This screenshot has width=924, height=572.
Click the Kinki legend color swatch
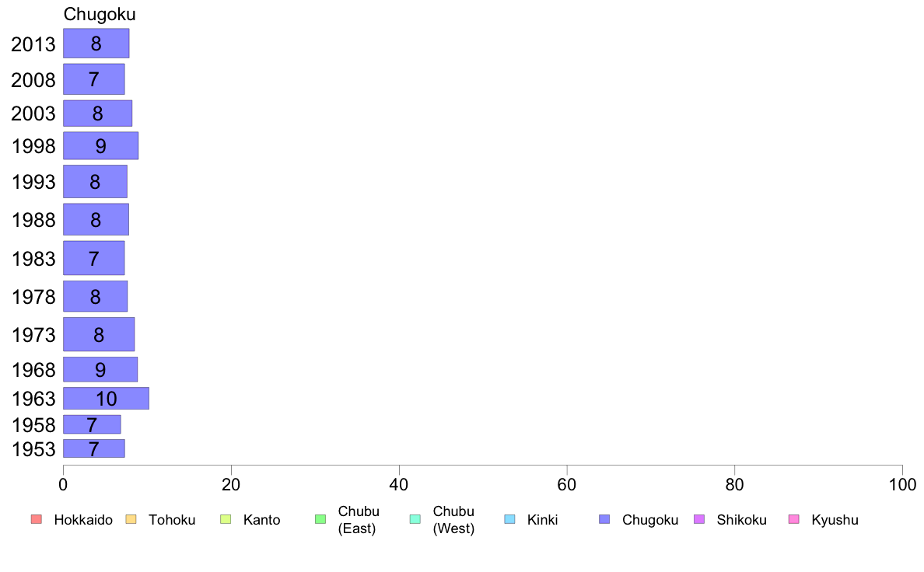click(509, 519)
